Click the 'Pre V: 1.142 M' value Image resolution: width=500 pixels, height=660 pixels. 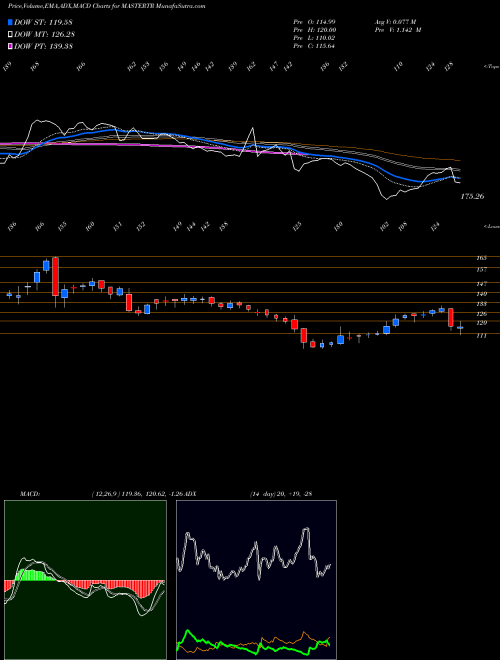[x=397, y=30]
